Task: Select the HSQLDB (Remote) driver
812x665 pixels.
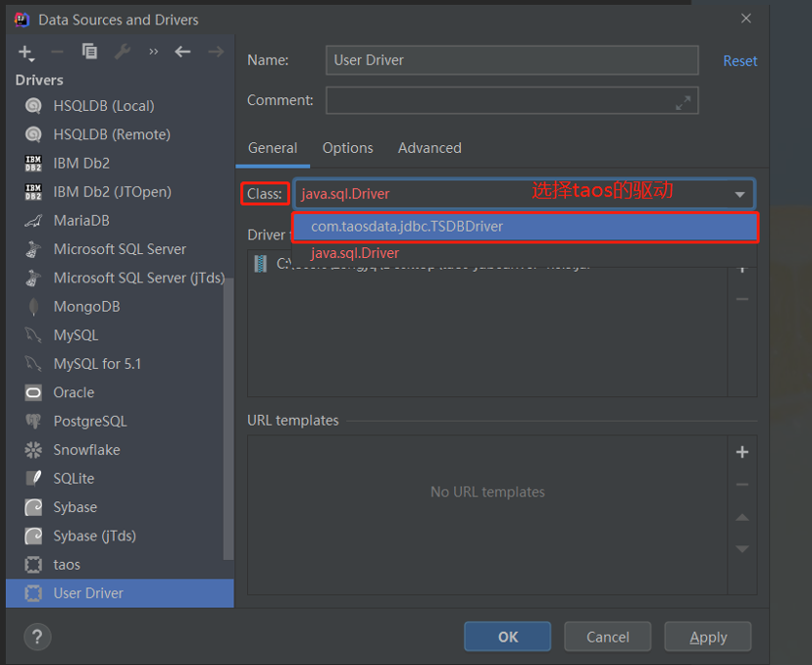Action: pyautogui.click(x=120, y=134)
